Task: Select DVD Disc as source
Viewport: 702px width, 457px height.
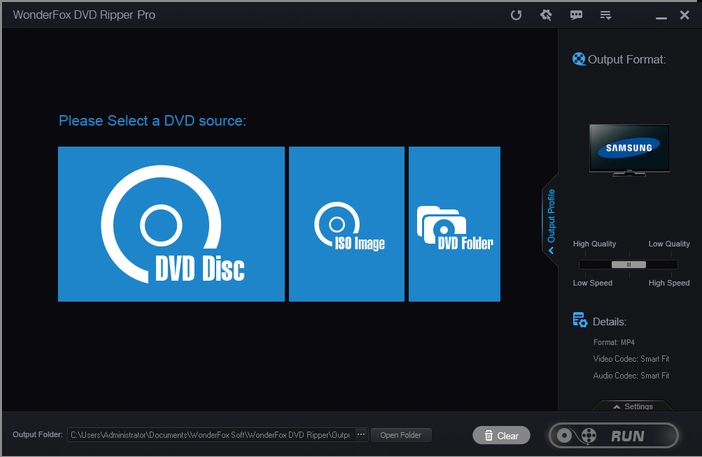Action: click(171, 224)
